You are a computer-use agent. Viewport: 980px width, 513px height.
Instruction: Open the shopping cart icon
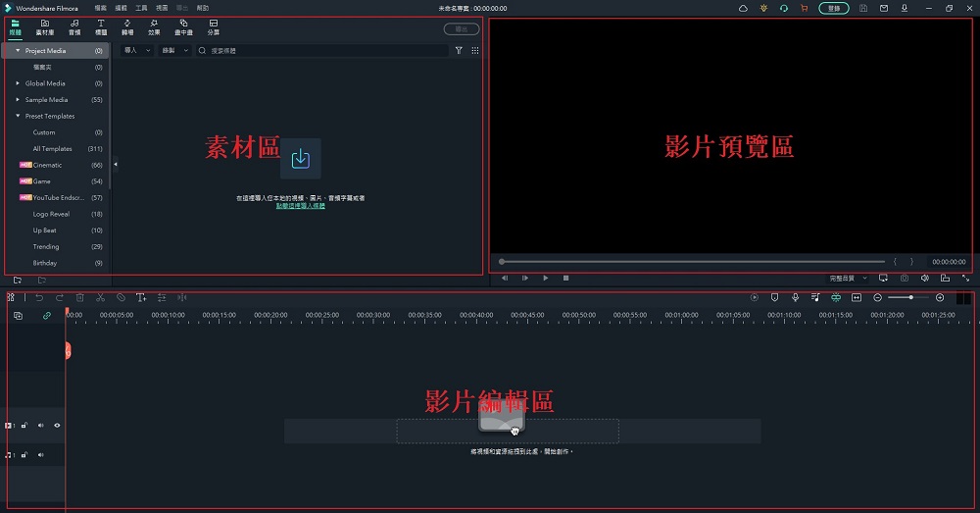(x=804, y=8)
